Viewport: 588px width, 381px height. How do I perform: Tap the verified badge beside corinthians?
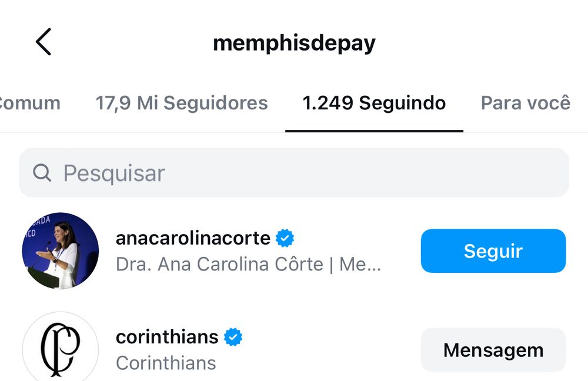[233, 337]
